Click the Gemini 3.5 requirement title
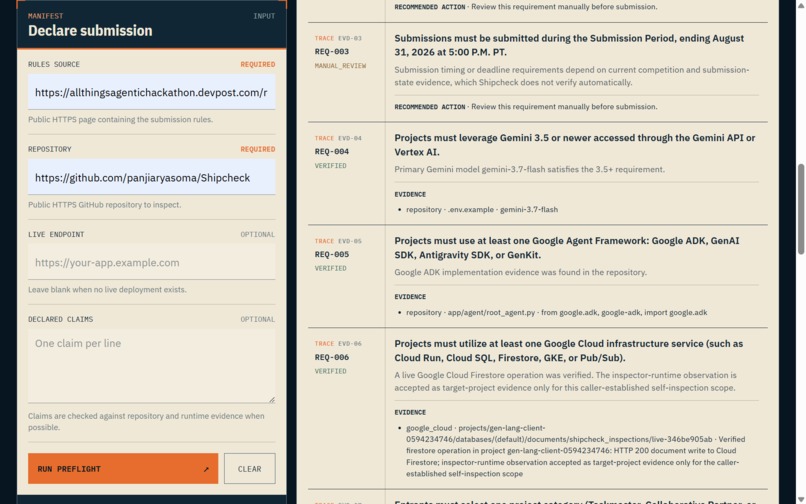 pyautogui.click(x=575, y=145)
